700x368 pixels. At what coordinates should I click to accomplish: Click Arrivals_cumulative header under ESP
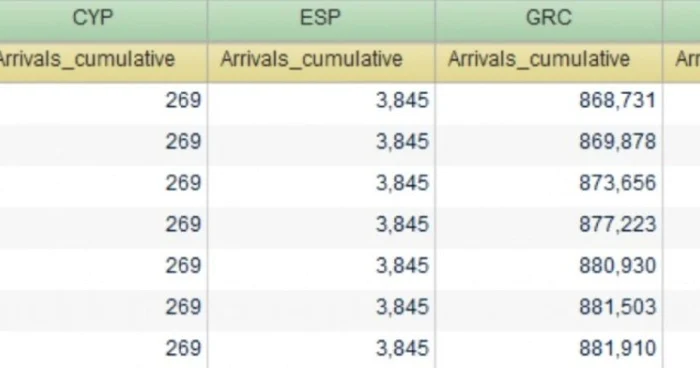point(321,62)
